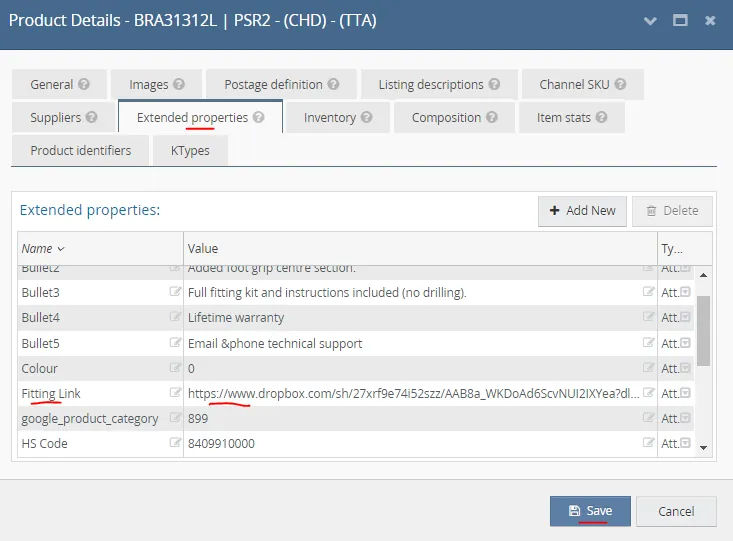This screenshot has height=541, width=733.
Task: Open Type dropdown for HS Code row
Action: tap(685, 443)
